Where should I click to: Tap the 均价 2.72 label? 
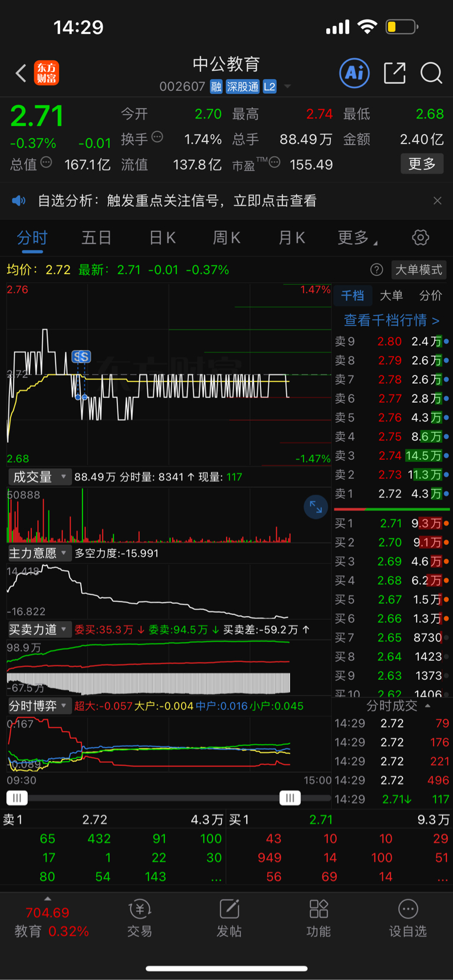coord(38,270)
